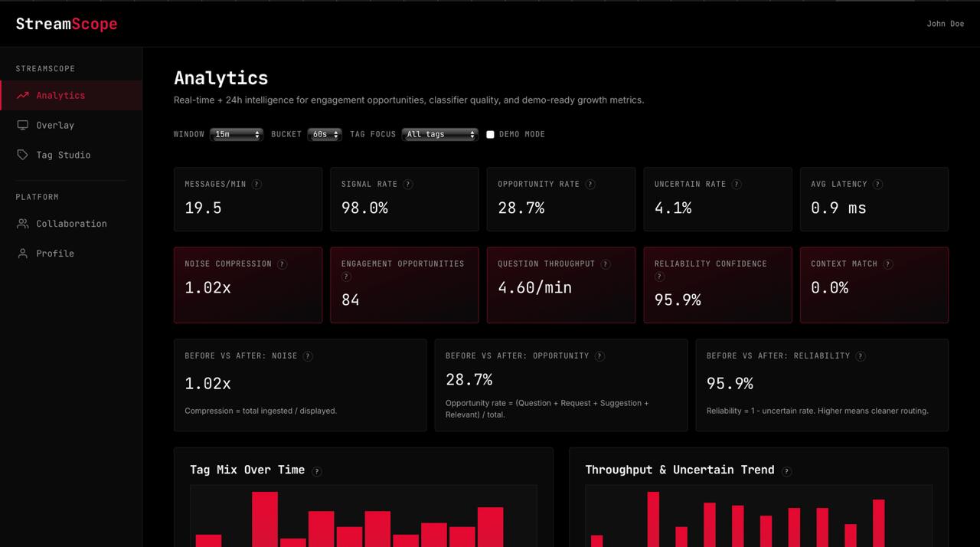Click the Signal Rate 98.0% card
Screen dimensions: 980x547
[404, 199]
